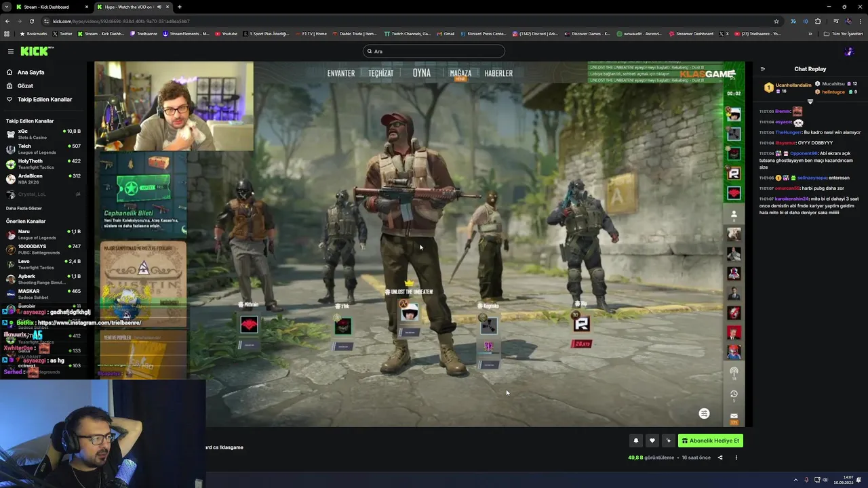Show more bookmarks chevron

pyautogui.click(x=809, y=33)
